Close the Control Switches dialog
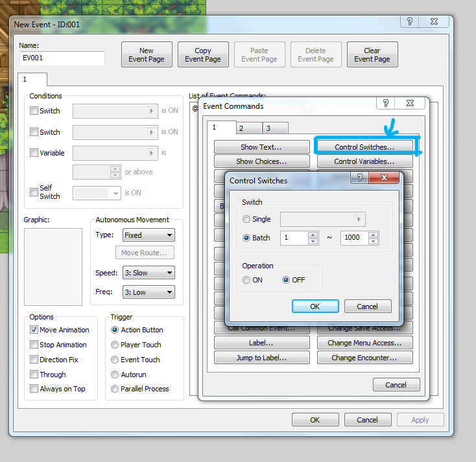Viewport: 476px width, 462px height. coord(383,179)
